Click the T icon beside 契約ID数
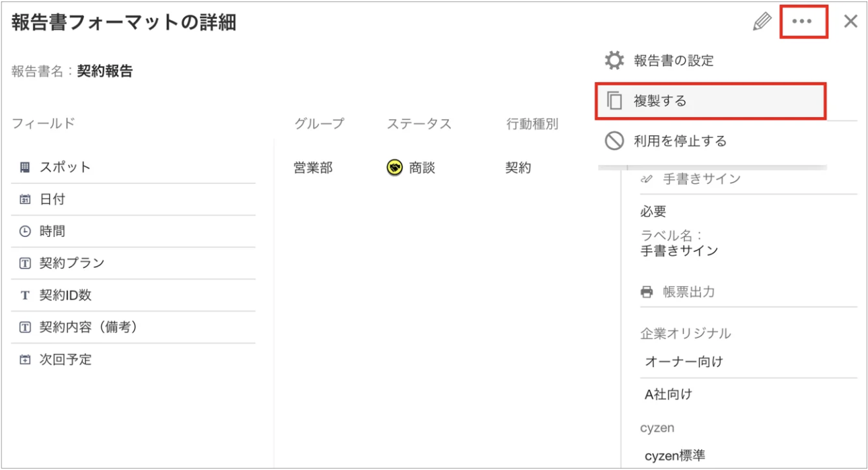The height and width of the screenshot is (470, 868). click(x=25, y=296)
